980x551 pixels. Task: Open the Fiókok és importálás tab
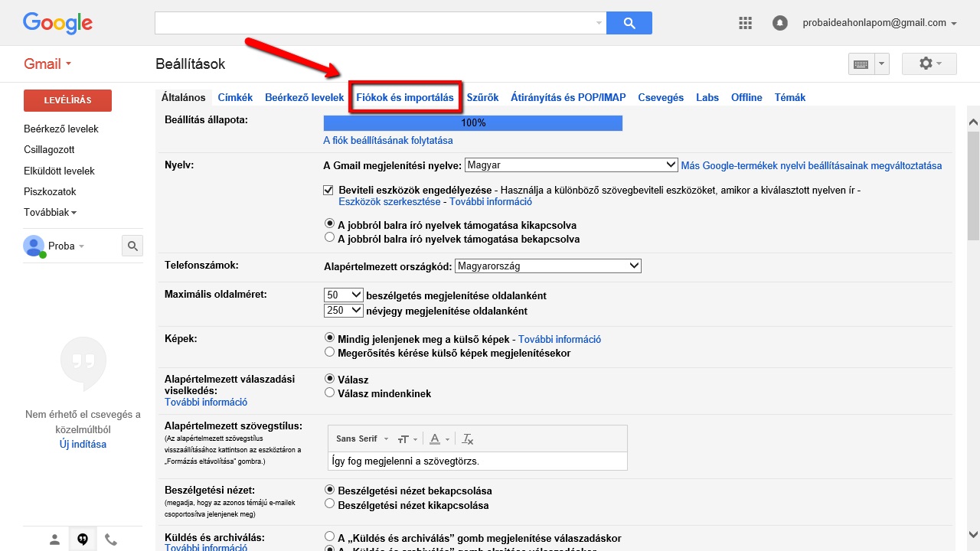click(405, 97)
